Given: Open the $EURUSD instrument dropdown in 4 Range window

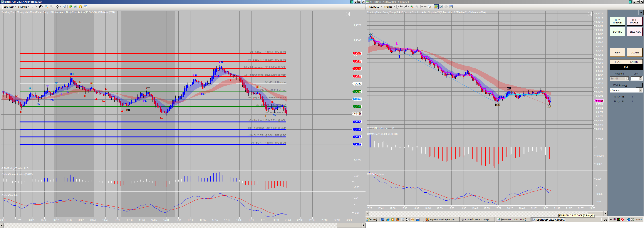Looking at the screenshot, I should coord(376,7).
